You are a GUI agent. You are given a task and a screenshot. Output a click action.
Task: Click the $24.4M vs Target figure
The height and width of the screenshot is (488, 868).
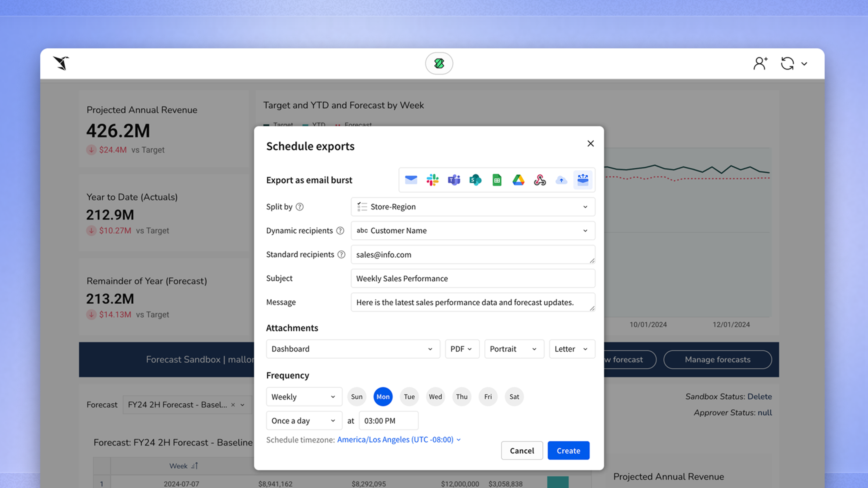(113, 150)
